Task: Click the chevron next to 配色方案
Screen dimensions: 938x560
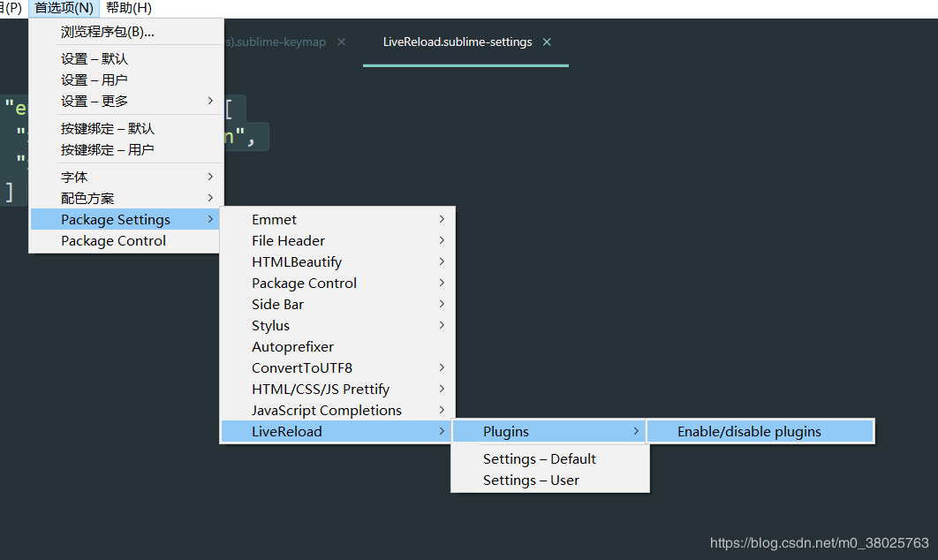Action: [x=210, y=198]
